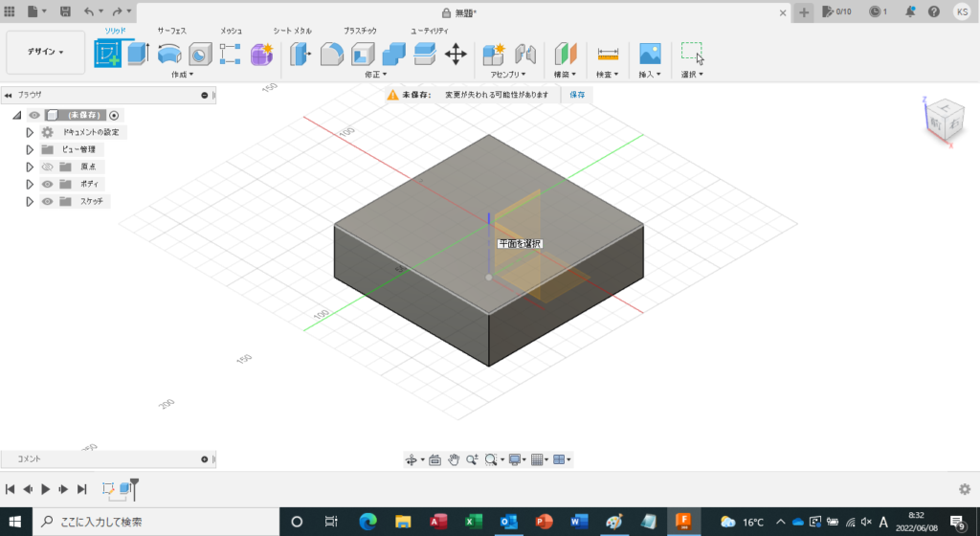Select the Orbit tool in navigation bar
Screen dimensions: 980x536
pyautogui.click(x=412, y=459)
